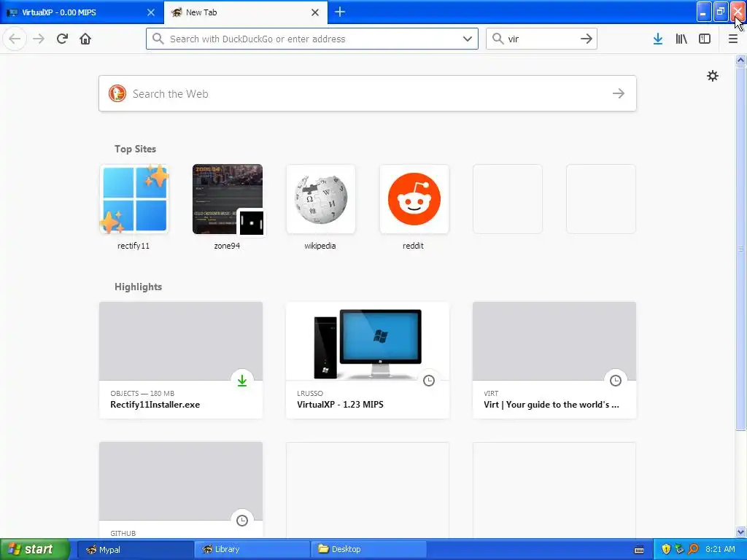
Task: Open a new tab with plus button
Action: [x=340, y=12]
